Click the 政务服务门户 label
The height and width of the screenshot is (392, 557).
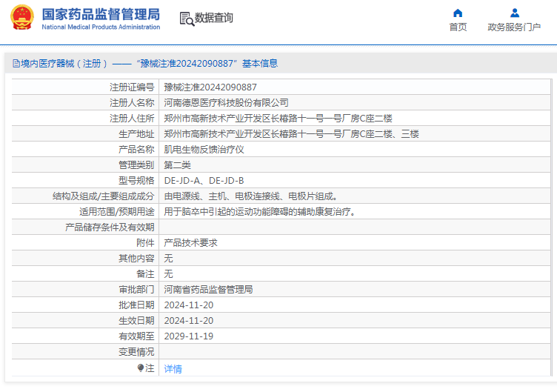pyautogui.click(x=514, y=27)
